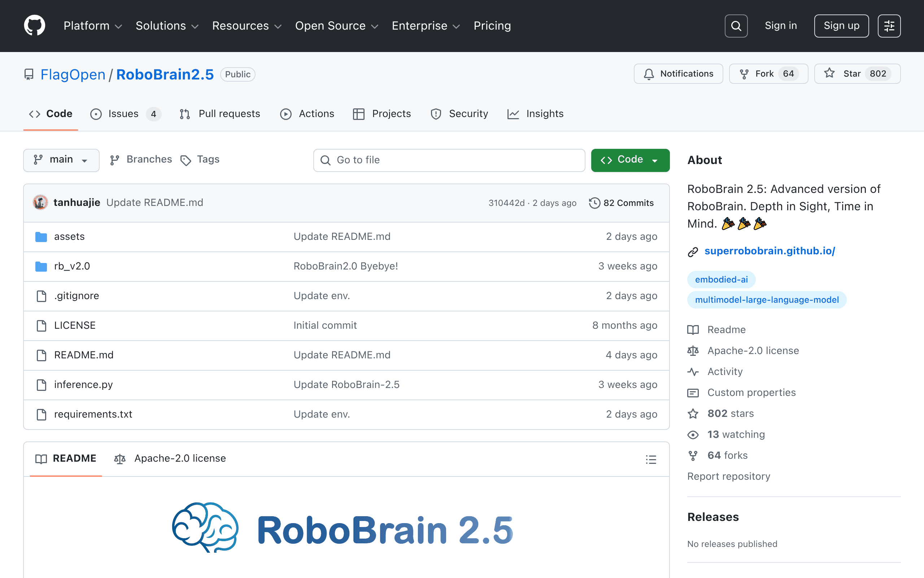Click the Readme book icon in sidebar
Image resolution: width=924 pixels, height=578 pixels.
point(693,329)
